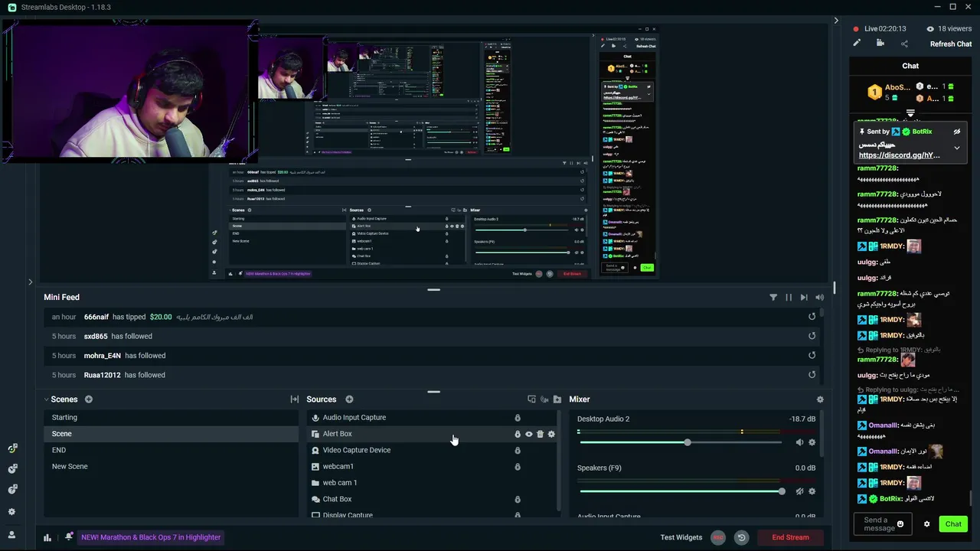
Task: Open the Marathon & Black Ops 7 Highlighter banner
Action: [151, 537]
